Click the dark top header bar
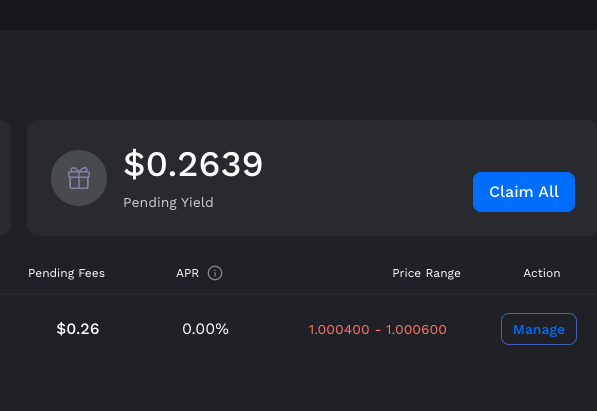 pos(298,15)
